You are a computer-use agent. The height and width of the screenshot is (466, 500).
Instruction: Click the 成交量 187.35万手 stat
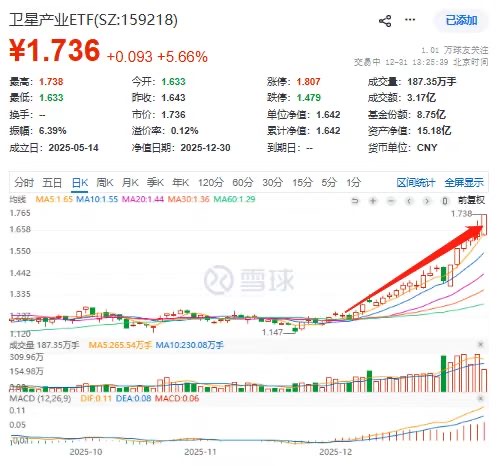pyautogui.click(x=412, y=82)
